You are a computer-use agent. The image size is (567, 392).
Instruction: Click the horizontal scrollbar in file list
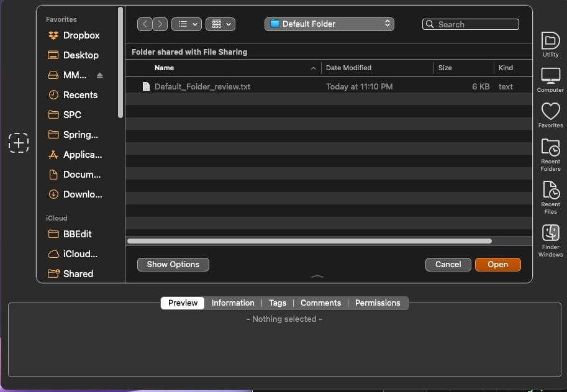309,241
